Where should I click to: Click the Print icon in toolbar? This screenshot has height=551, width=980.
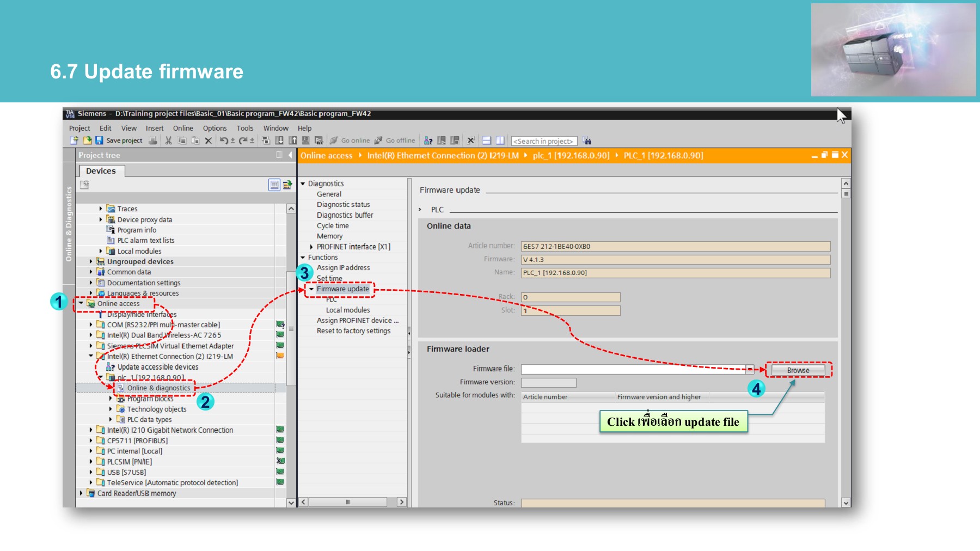[x=153, y=140]
